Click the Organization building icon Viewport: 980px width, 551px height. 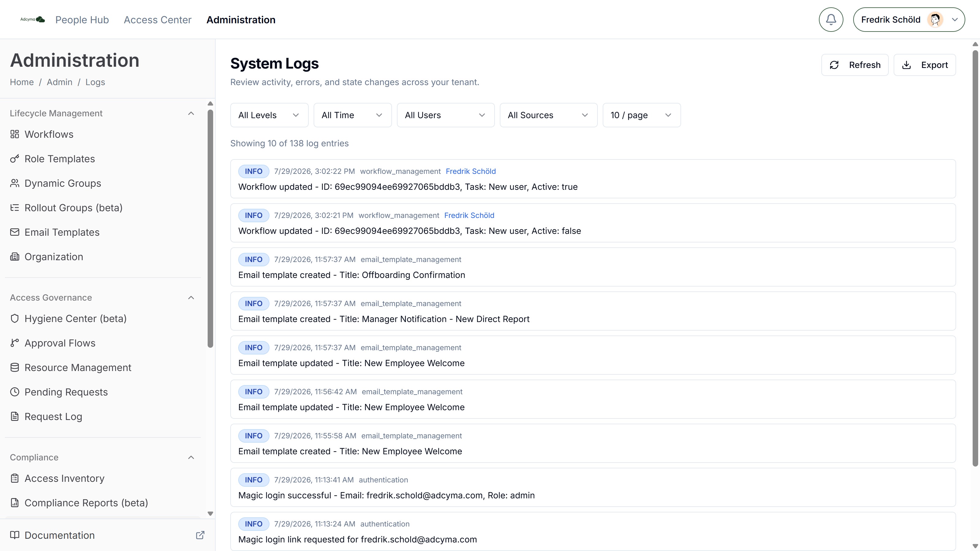pos(14,257)
